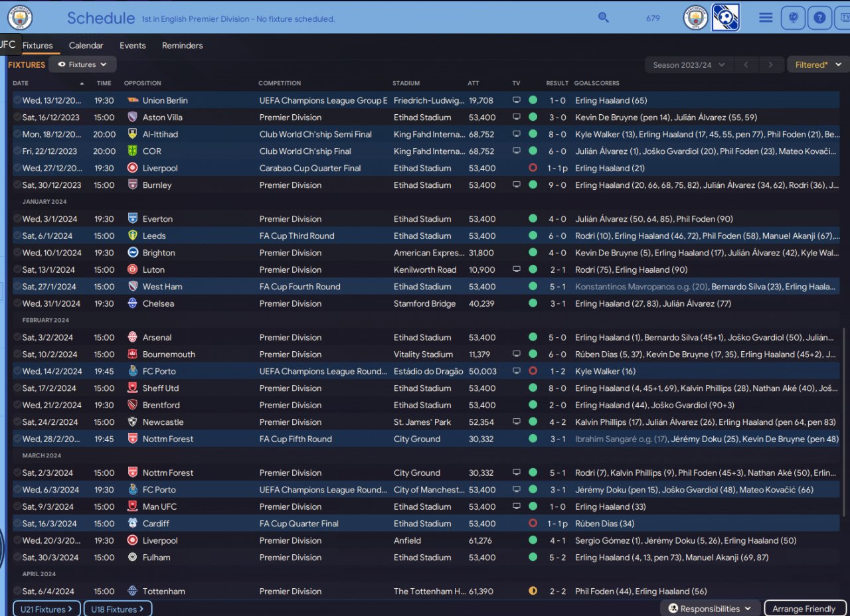Click the Cardiff club badge
850x616 pixels.
(x=133, y=524)
